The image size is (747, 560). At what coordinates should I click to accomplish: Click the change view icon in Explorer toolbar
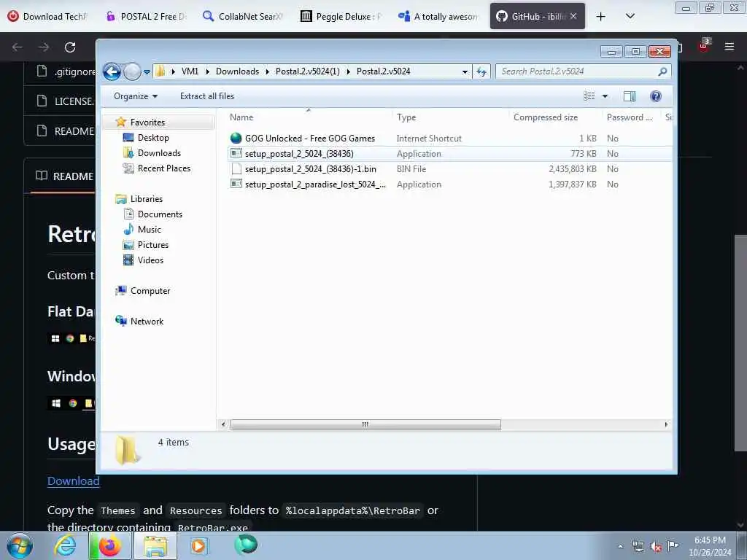coord(589,96)
